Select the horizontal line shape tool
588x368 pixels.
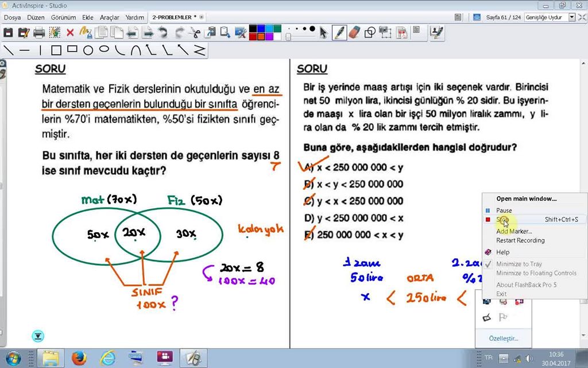[x=24, y=51]
